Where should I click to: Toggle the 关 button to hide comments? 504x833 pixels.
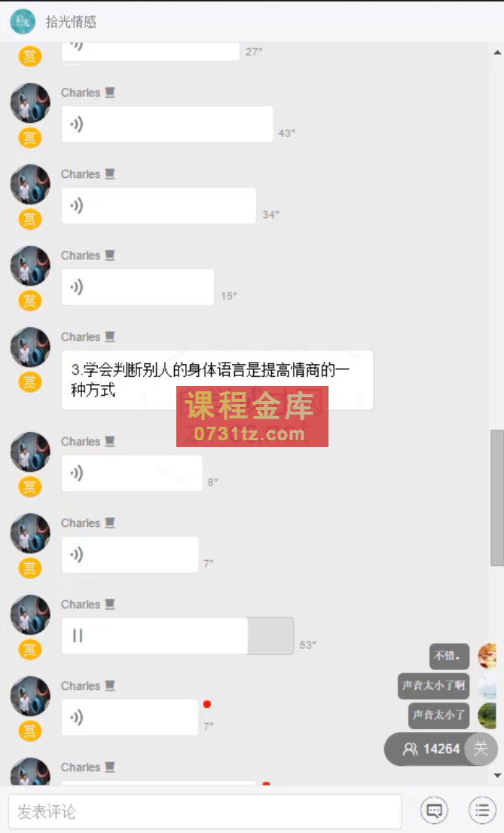tap(480, 749)
